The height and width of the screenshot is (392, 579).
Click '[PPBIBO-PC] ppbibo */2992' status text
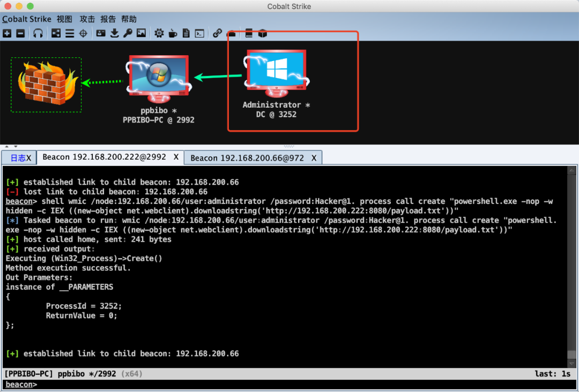click(60, 374)
